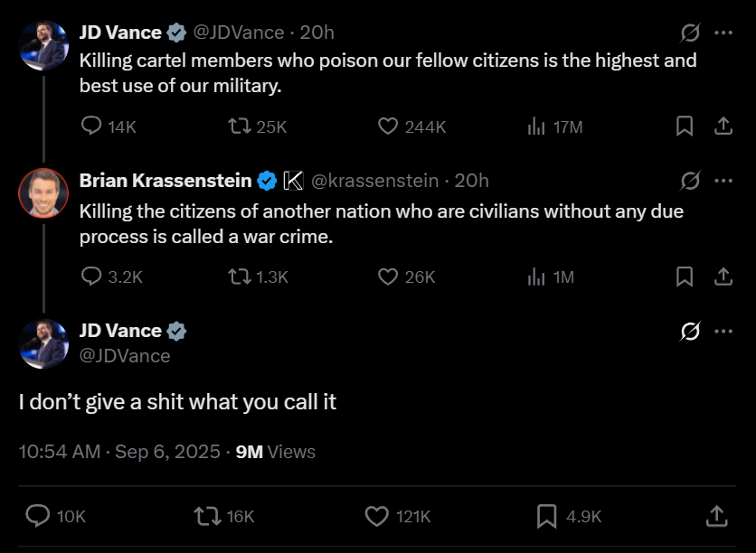Image resolution: width=756 pixels, height=553 pixels.
Task: Reply to JD Vance's top cartel post
Action: tap(91, 127)
